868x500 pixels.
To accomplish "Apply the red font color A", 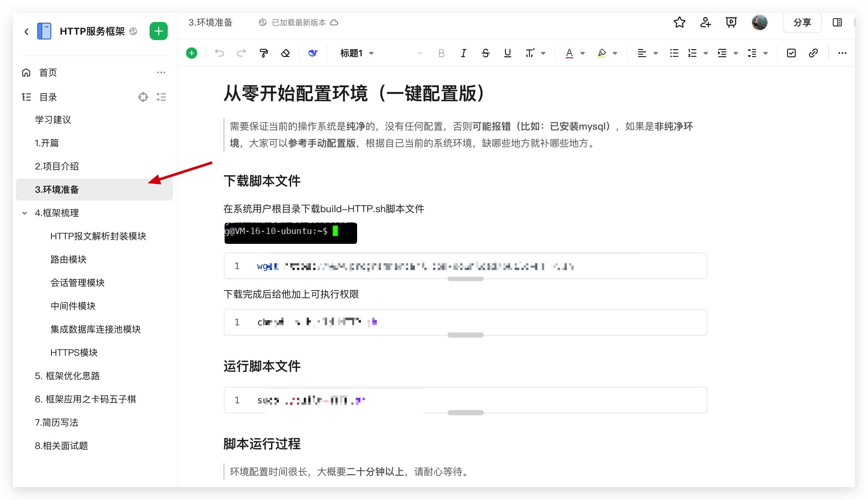I will tap(569, 53).
